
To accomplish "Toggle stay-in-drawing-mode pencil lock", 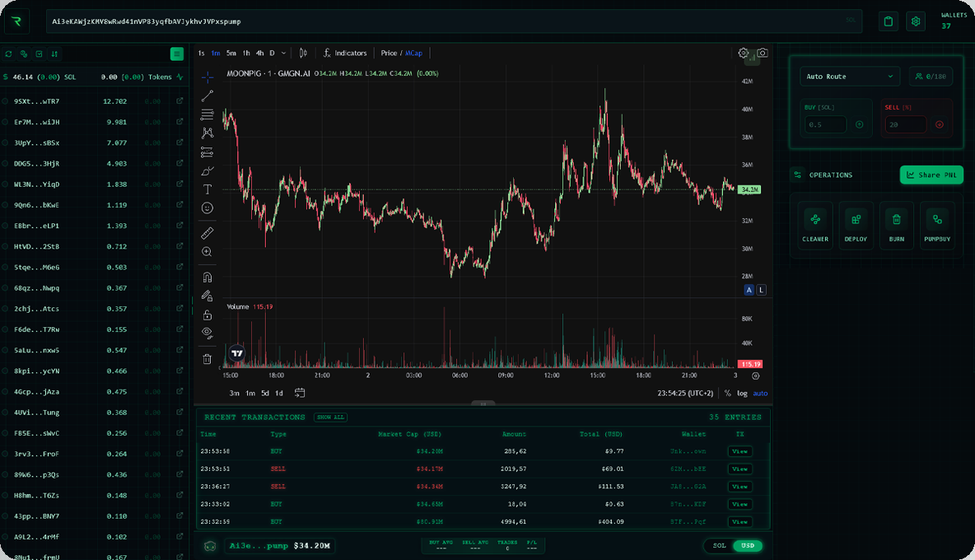I will coord(207,296).
